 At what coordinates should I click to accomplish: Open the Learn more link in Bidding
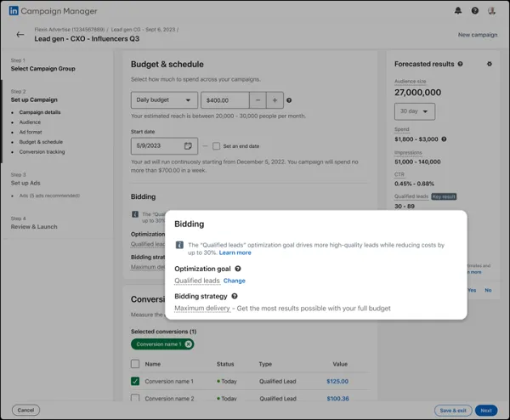coord(235,253)
